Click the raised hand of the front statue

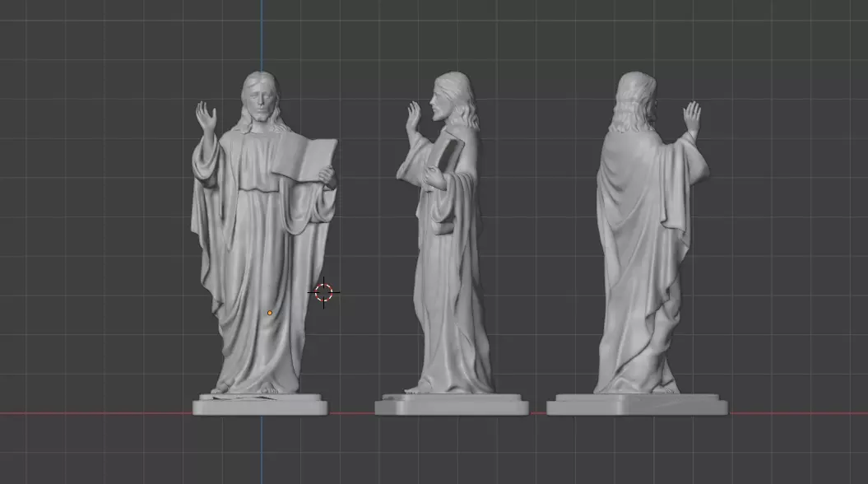click(206, 116)
